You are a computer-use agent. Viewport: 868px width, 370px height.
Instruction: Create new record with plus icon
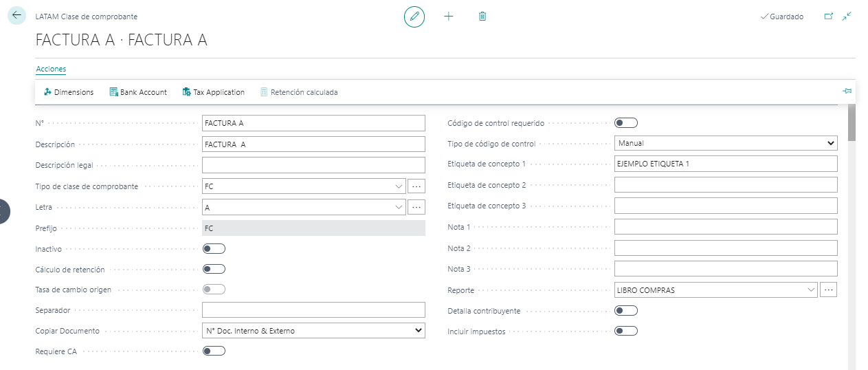click(449, 17)
